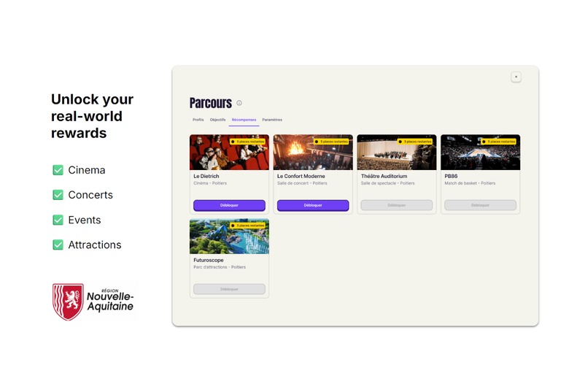Click Débloquer for Le Confort Moderne
The width and height of the screenshot is (588, 392).
click(x=313, y=205)
